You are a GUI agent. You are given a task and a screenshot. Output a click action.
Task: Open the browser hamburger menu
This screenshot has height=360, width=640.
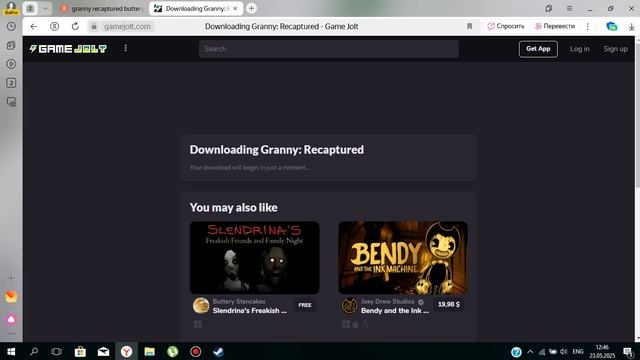pos(569,8)
